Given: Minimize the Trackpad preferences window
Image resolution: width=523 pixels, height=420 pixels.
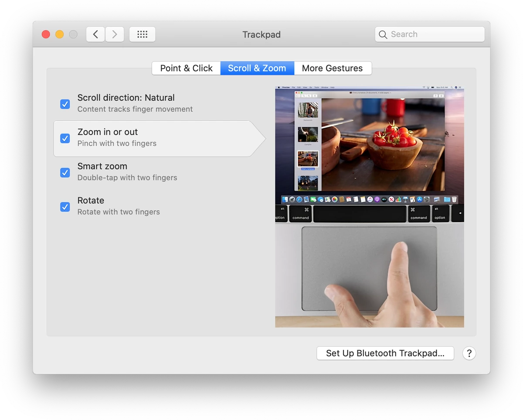Looking at the screenshot, I should [60, 34].
